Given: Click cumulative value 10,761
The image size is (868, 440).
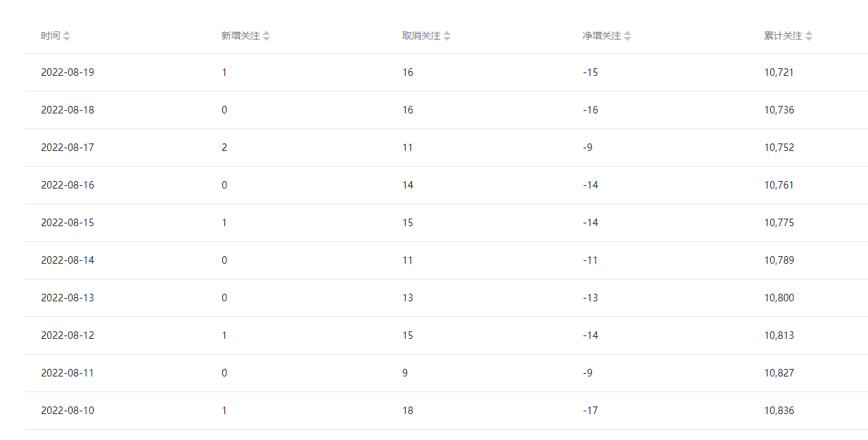Looking at the screenshot, I should pyautogui.click(x=779, y=185).
